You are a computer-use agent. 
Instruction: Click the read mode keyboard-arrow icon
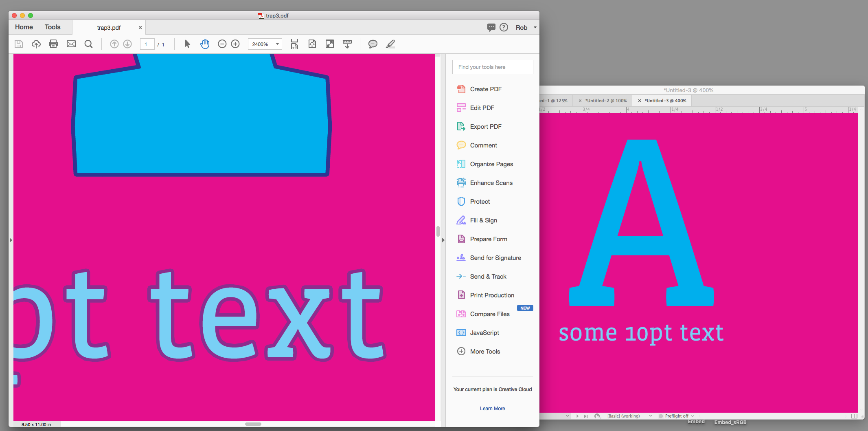tap(347, 44)
